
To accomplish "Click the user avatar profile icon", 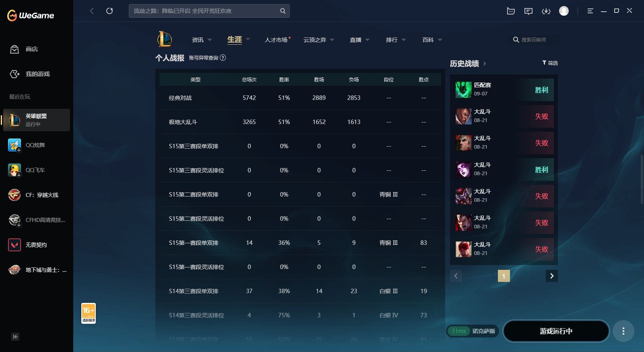I will pyautogui.click(x=563, y=11).
